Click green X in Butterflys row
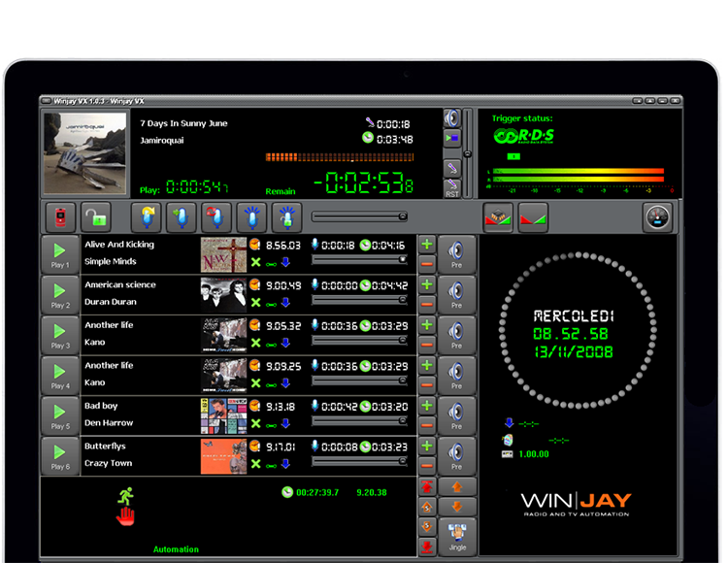Image resolution: width=728 pixels, height=563 pixels. pos(255,464)
